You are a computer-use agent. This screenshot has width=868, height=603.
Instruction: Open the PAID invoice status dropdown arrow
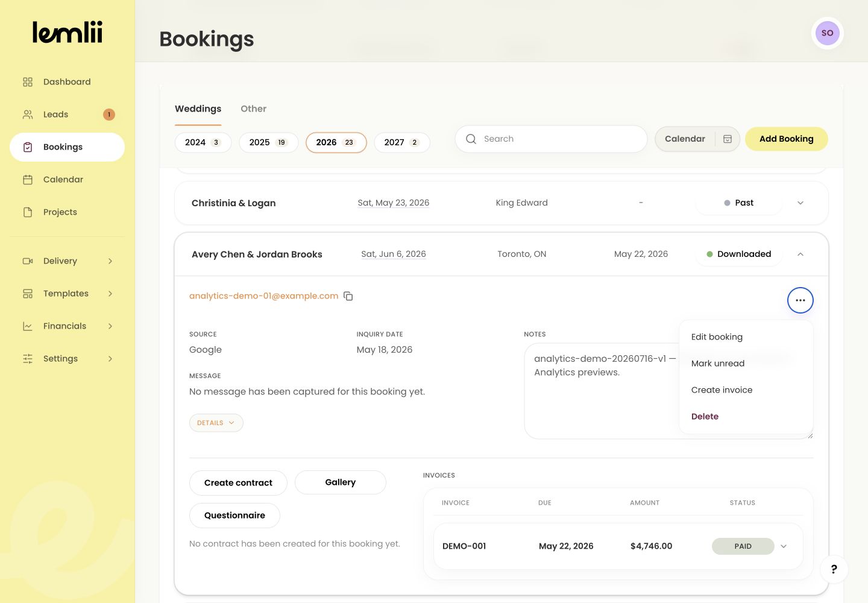(784, 546)
